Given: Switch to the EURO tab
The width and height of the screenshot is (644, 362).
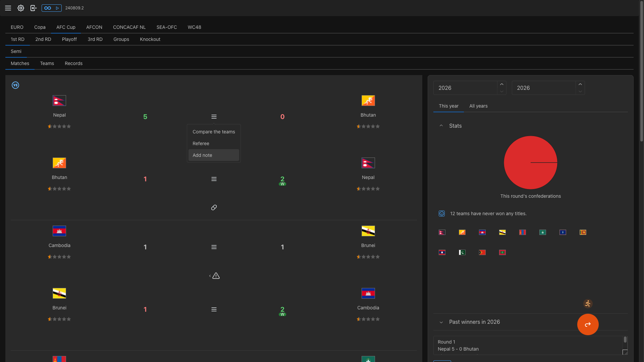Looking at the screenshot, I should (17, 27).
